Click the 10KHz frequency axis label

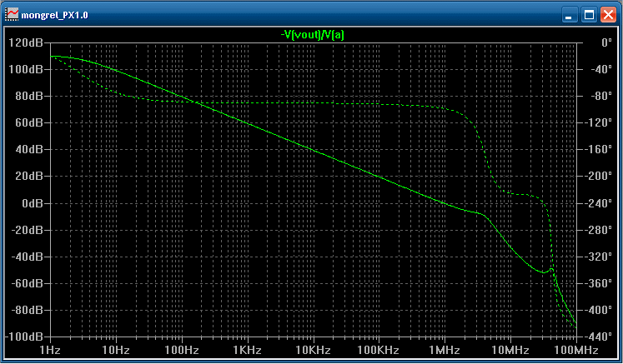point(313,350)
